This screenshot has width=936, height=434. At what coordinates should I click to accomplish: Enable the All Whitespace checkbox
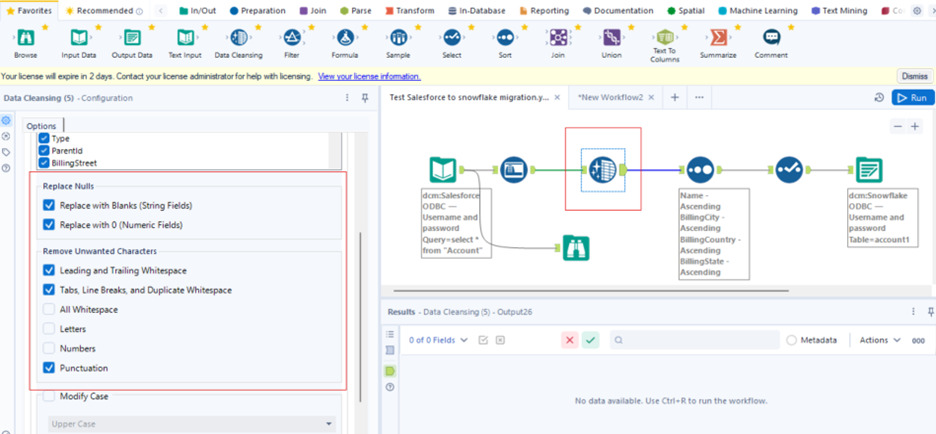(49, 310)
